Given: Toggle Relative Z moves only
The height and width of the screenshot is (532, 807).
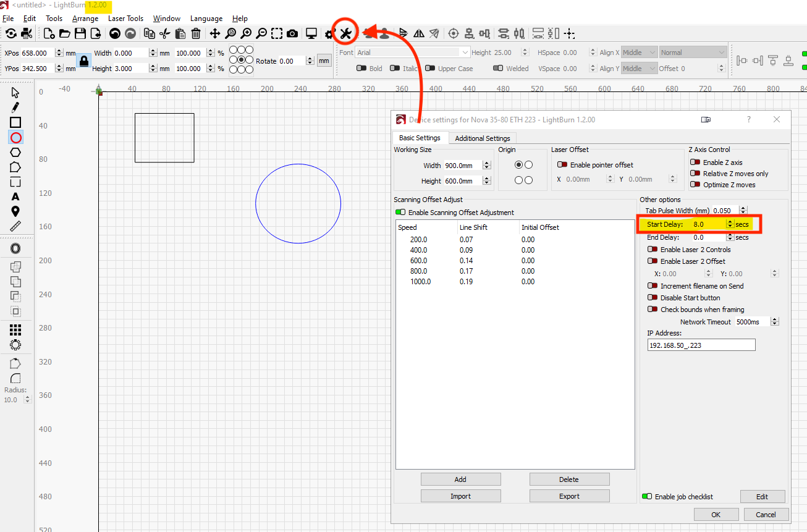Looking at the screenshot, I should 695,174.
